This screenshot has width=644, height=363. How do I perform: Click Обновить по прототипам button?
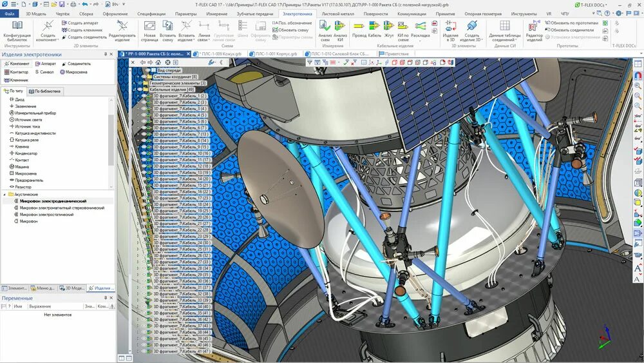coord(572,23)
